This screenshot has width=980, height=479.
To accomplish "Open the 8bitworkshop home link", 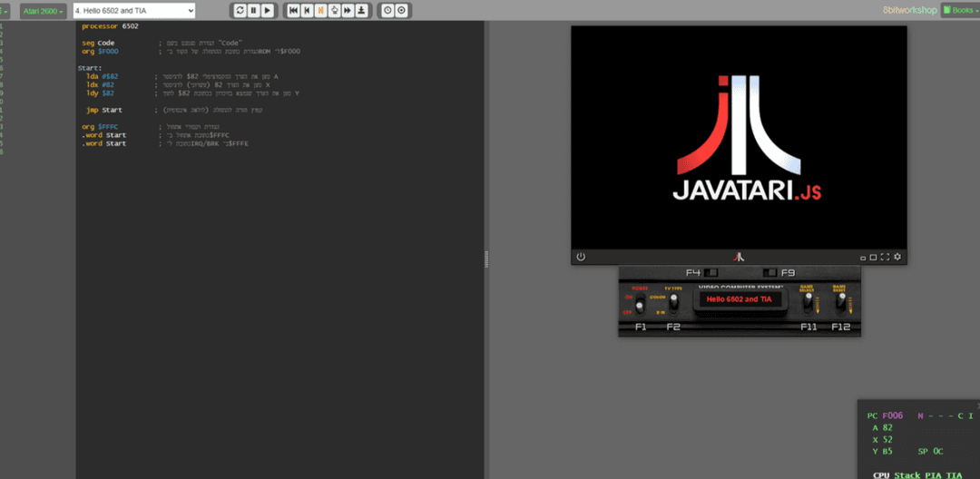I will pos(908,11).
